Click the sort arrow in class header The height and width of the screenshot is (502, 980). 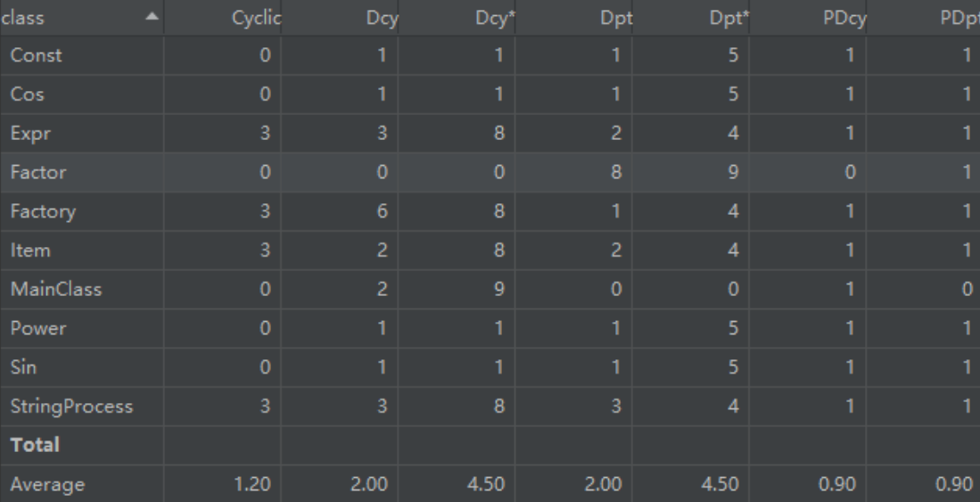coord(151,17)
